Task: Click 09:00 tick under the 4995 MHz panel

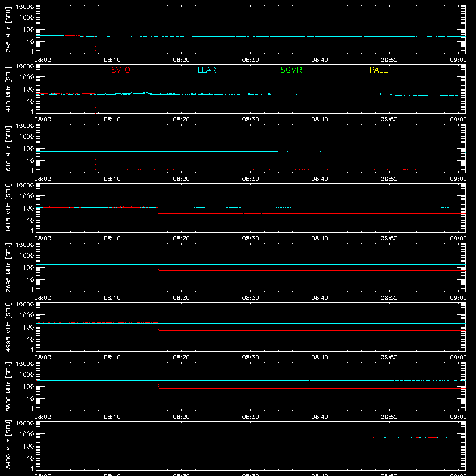Action: (x=458, y=358)
